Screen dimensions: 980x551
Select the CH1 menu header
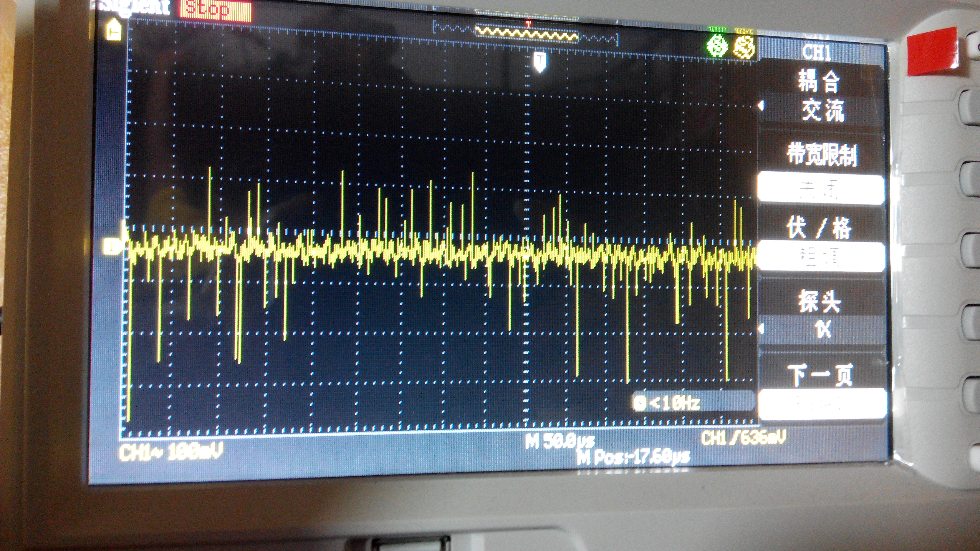[x=816, y=53]
